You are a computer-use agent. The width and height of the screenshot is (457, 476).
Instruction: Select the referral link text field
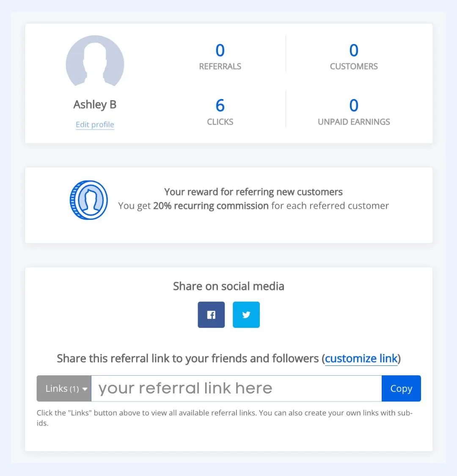pos(236,388)
